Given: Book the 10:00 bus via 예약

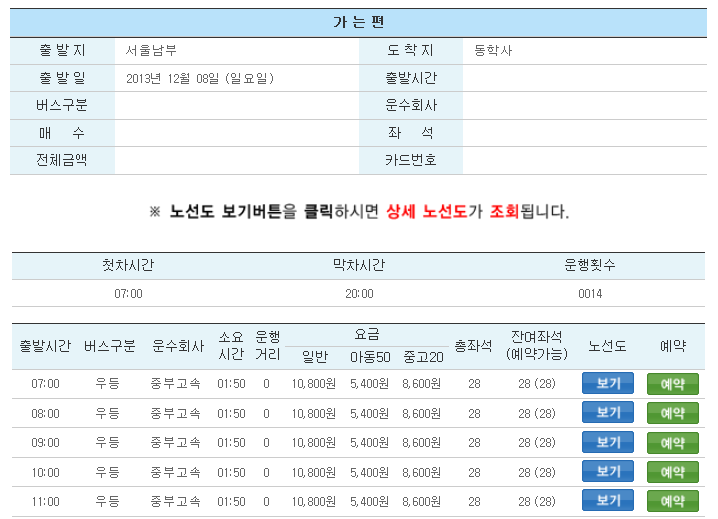Looking at the screenshot, I should point(673,472).
